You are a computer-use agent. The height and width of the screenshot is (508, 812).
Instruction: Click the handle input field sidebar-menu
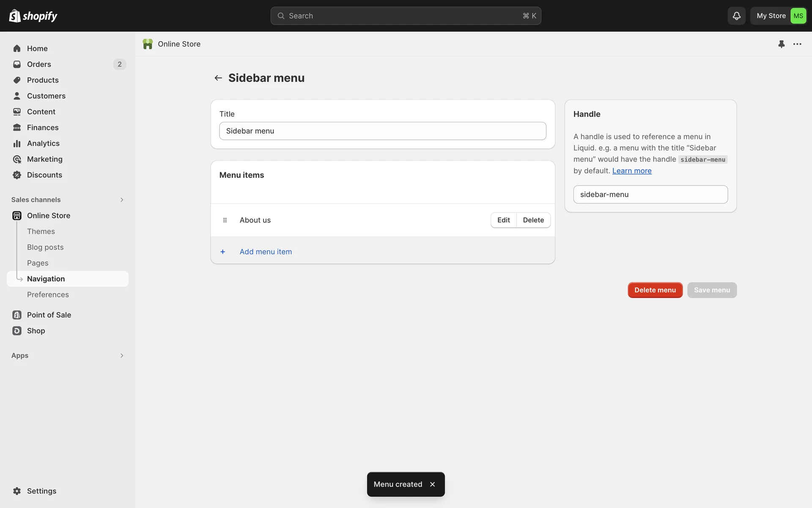(x=650, y=194)
